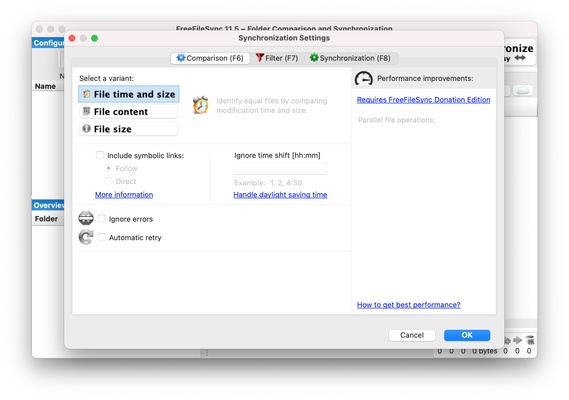Select the File time and size variant
The width and height of the screenshot is (569, 400).
tap(129, 94)
